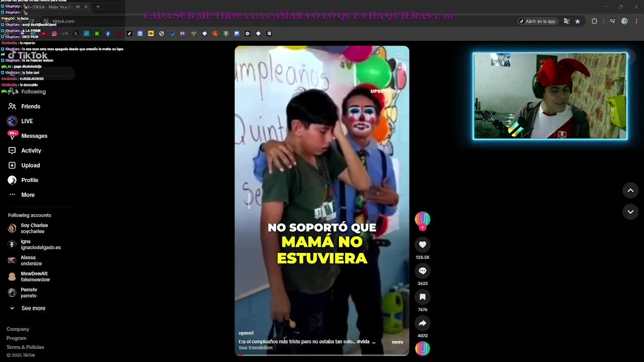The image size is (644, 362).
Task: Go to the next video with down arrow
Action: click(630, 212)
